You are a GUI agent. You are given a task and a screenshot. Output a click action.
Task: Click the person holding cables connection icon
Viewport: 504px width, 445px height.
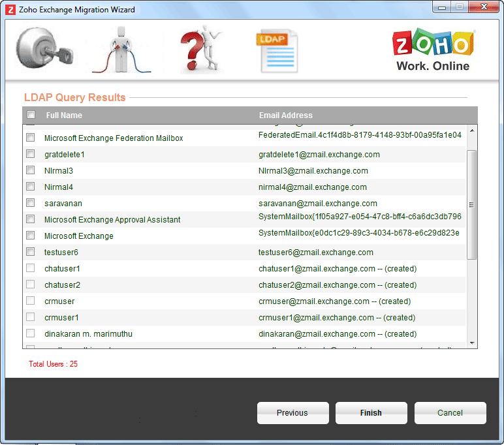(121, 50)
